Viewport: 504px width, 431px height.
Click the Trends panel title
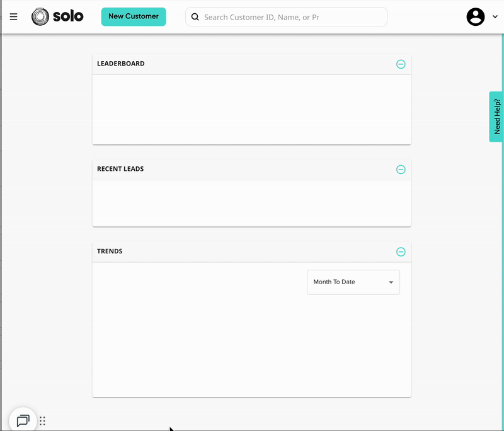(x=110, y=251)
